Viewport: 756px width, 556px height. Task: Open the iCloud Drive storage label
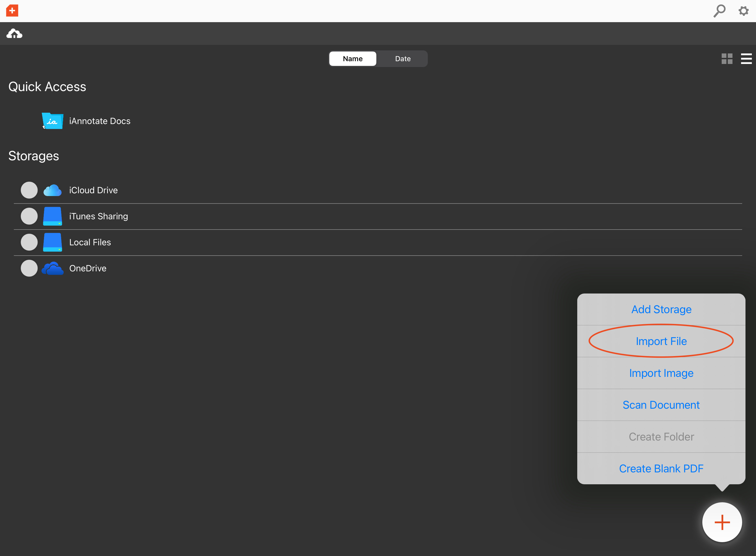(x=94, y=191)
